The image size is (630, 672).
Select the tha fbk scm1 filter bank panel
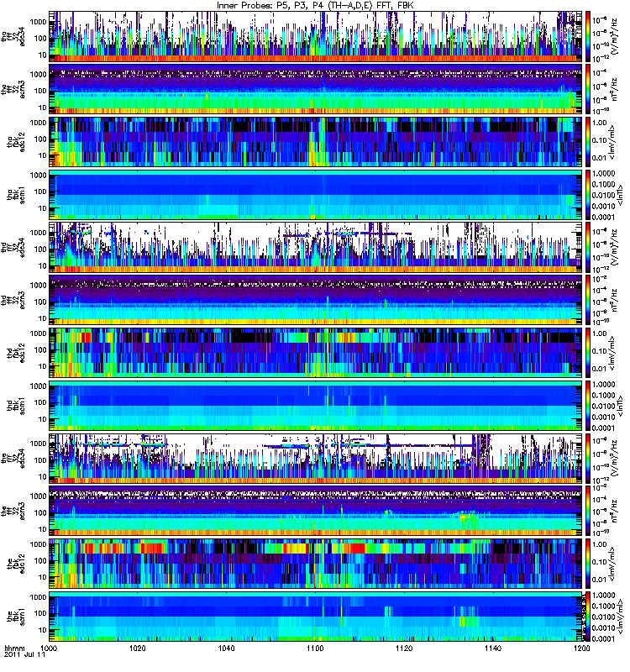[316, 195]
